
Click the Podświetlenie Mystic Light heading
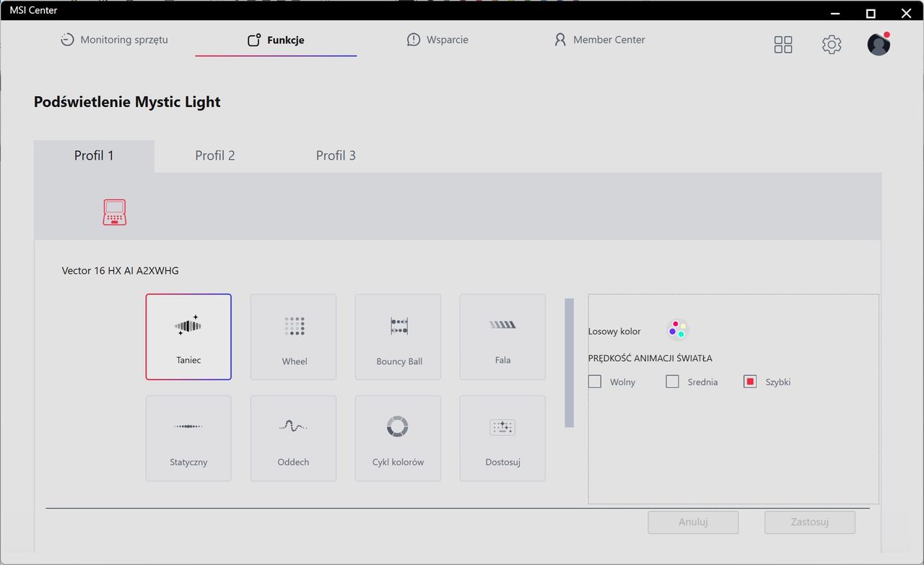pos(127,102)
